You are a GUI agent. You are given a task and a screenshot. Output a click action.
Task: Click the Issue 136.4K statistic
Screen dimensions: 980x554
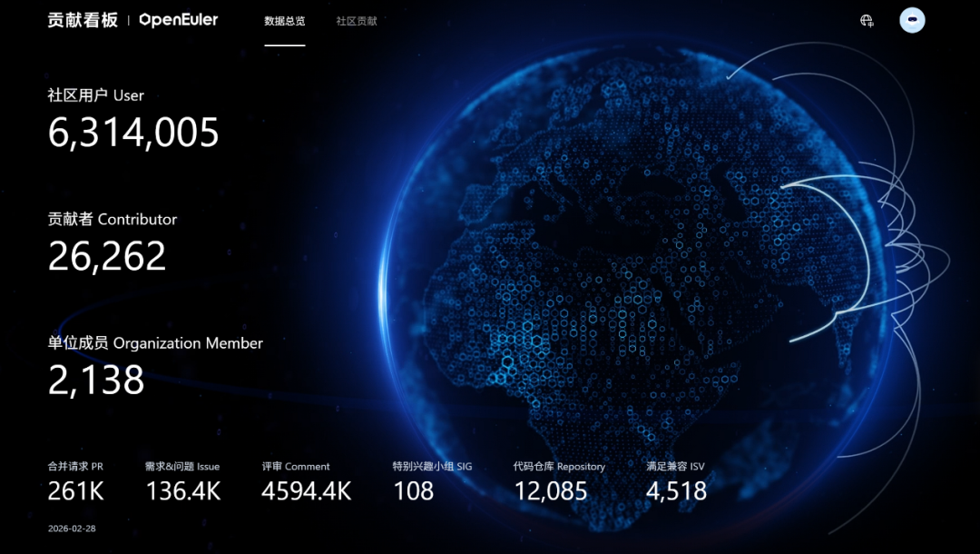coord(183,491)
